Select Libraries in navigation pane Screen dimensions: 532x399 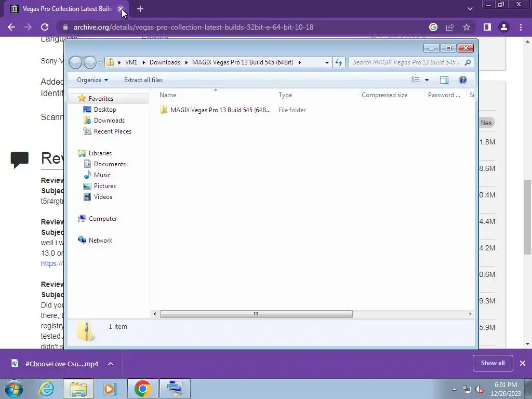100,153
